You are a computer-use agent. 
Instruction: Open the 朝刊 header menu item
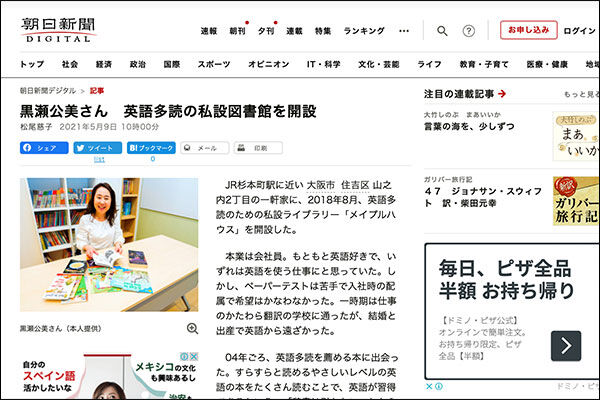click(237, 31)
